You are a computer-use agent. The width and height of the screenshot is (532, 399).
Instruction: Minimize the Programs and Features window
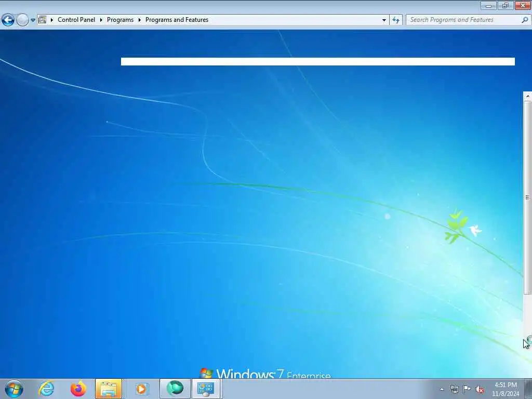tap(488, 5)
